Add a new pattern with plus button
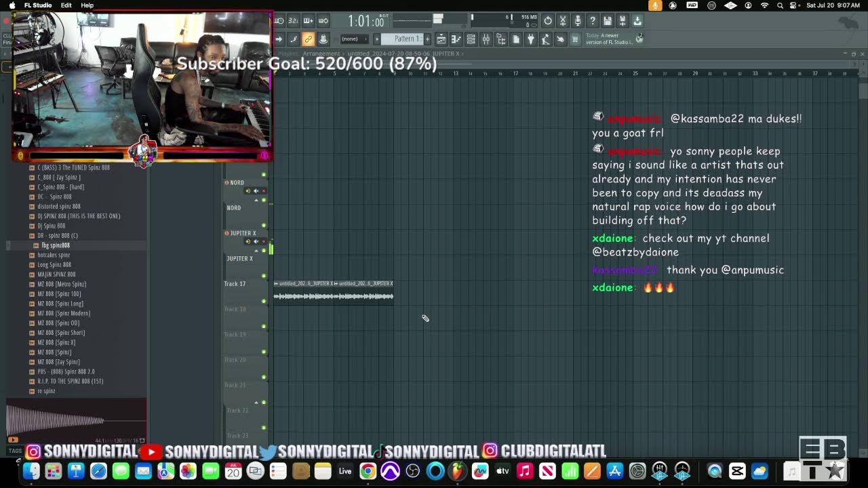The image size is (868, 488). pyautogui.click(x=427, y=39)
